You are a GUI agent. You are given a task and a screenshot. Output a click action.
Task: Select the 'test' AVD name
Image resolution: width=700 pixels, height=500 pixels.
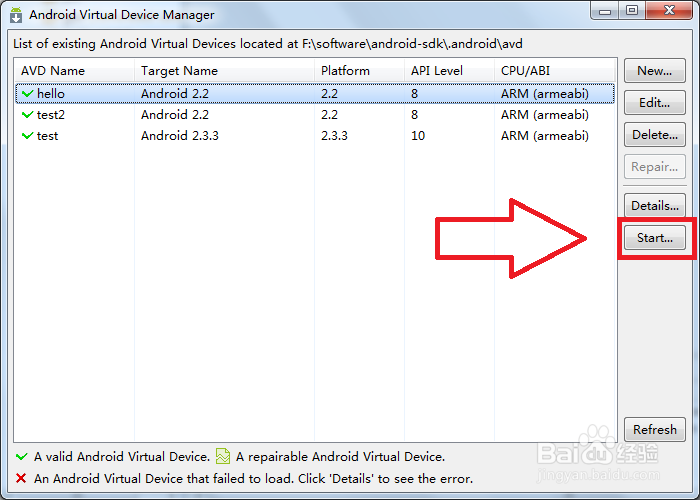(x=47, y=136)
